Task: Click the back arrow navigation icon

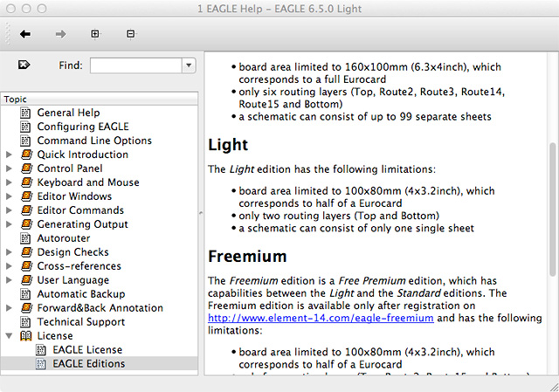Action: 25,34
